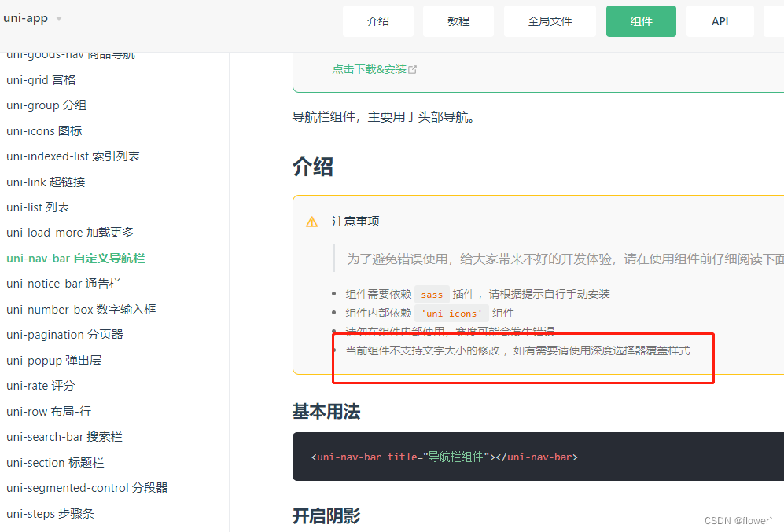Open uni-popup 弹出层 docs page
The width and height of the screenshot is (784, 532).
[x=53, y=360]
